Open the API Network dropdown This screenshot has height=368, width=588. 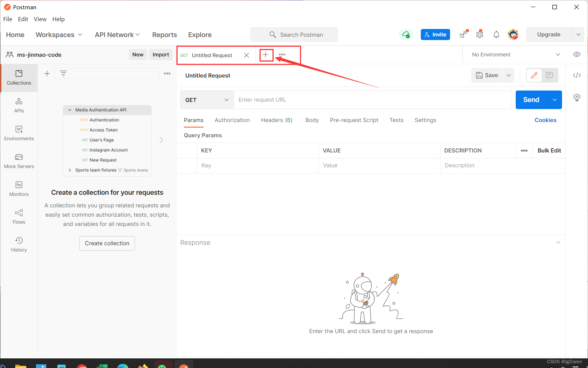coord(117,34)
